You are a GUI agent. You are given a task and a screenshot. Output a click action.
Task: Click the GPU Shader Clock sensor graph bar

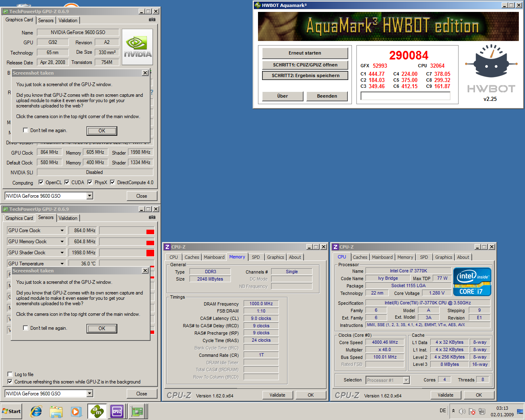click(x=127, y=253)
